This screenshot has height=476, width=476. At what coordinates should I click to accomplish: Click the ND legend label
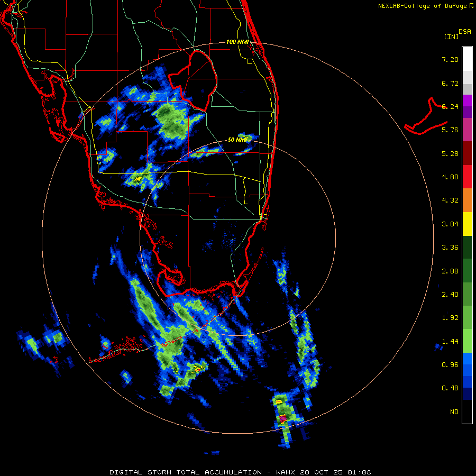(x=454, y=412)
